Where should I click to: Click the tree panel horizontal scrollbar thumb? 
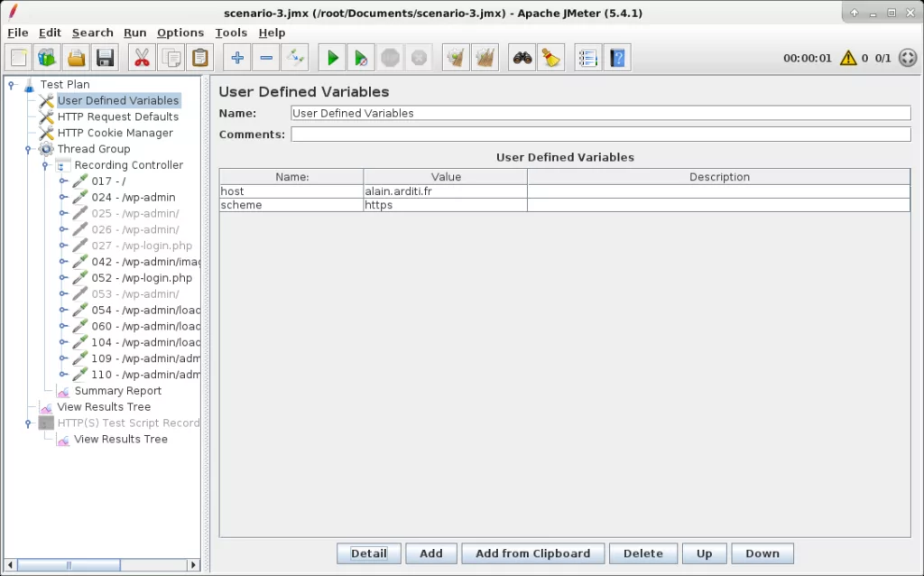68,565
